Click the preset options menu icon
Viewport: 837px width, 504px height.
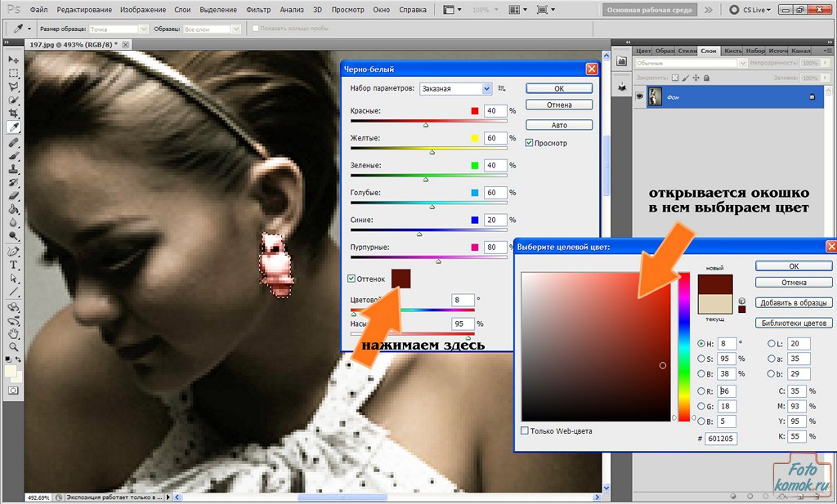502,88
